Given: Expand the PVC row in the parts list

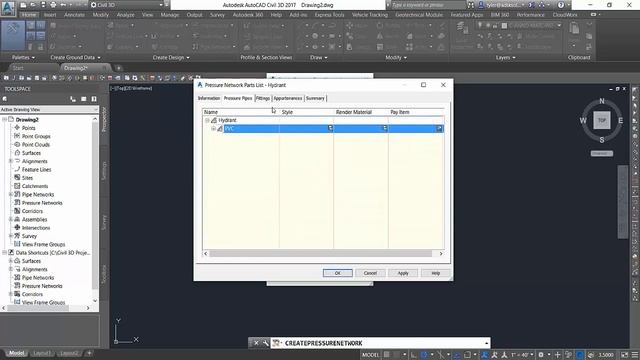Looking at the screenshot, I should click(x=213, y=129).
